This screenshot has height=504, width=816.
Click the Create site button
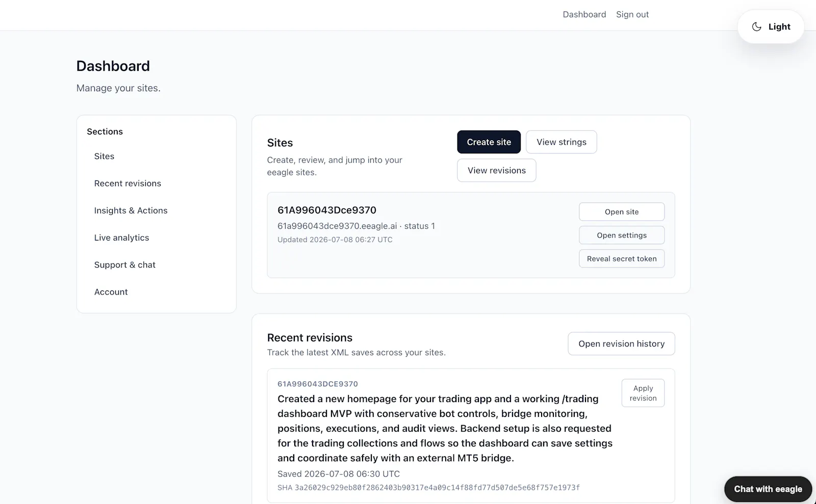point(489,142)
